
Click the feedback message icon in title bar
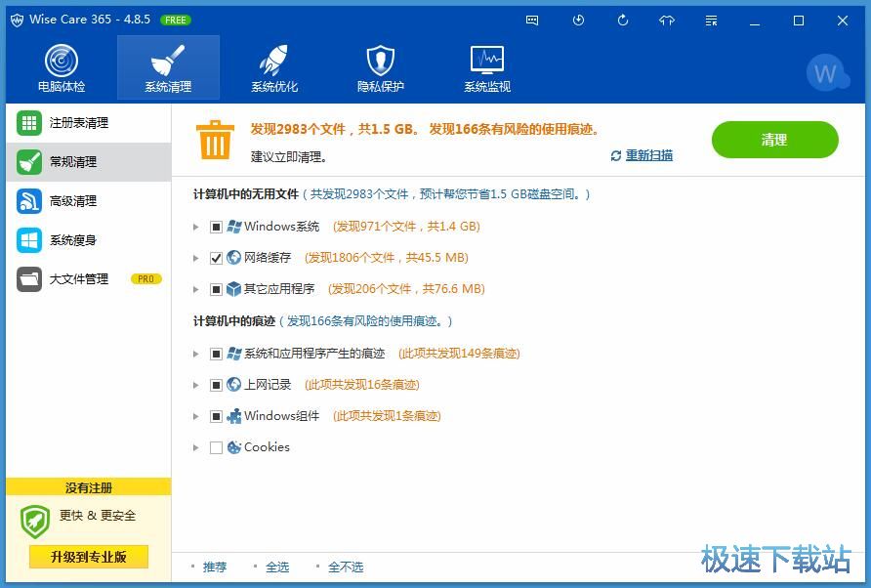point(532,21)
